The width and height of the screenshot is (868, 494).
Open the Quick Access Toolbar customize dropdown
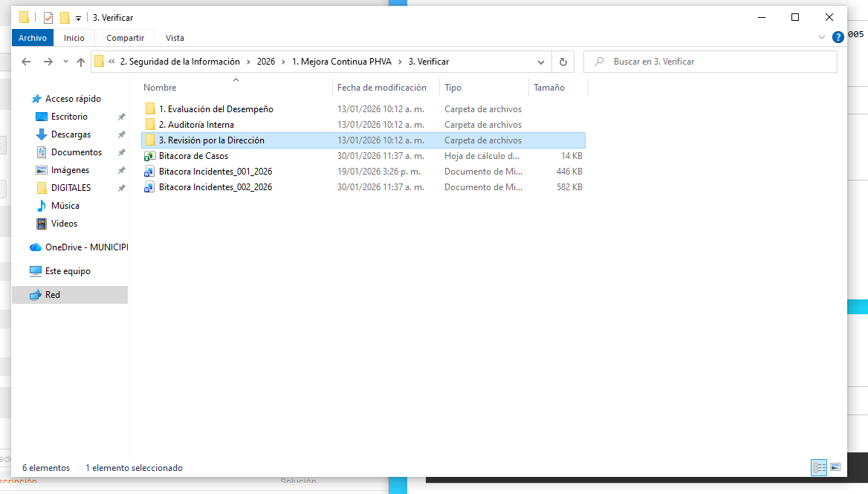click(78, 19)
